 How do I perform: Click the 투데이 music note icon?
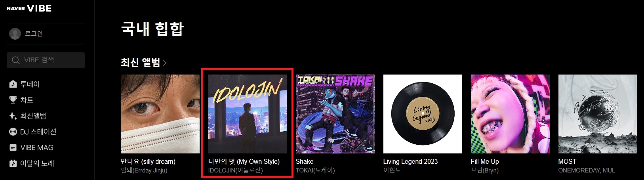[13, 84]
